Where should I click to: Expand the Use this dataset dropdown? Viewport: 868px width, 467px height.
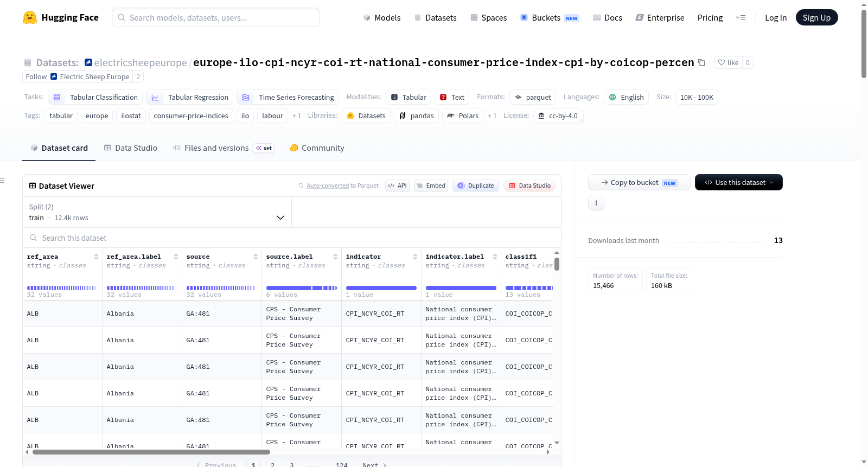(x=739, y=182)
